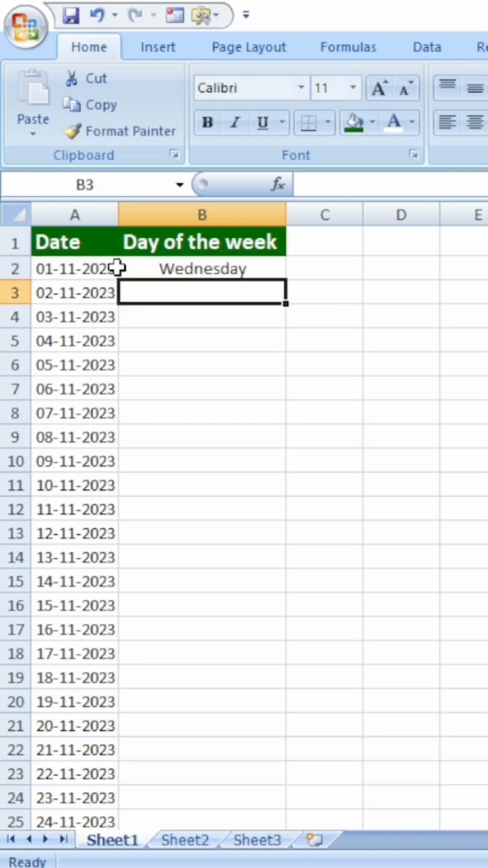Screen dimensions: 488x868
Task: Apply the Fill Color paint bucket
Action: 354,123
